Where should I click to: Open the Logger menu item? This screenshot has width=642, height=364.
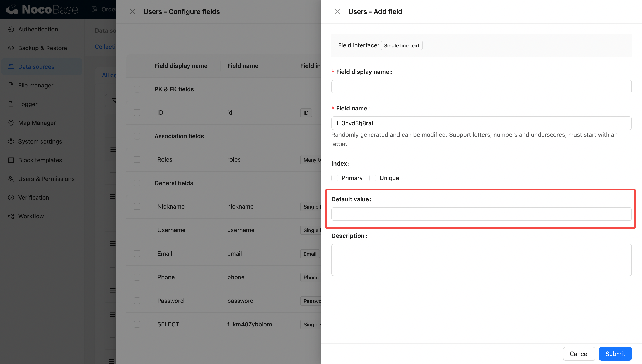(27, 104)
